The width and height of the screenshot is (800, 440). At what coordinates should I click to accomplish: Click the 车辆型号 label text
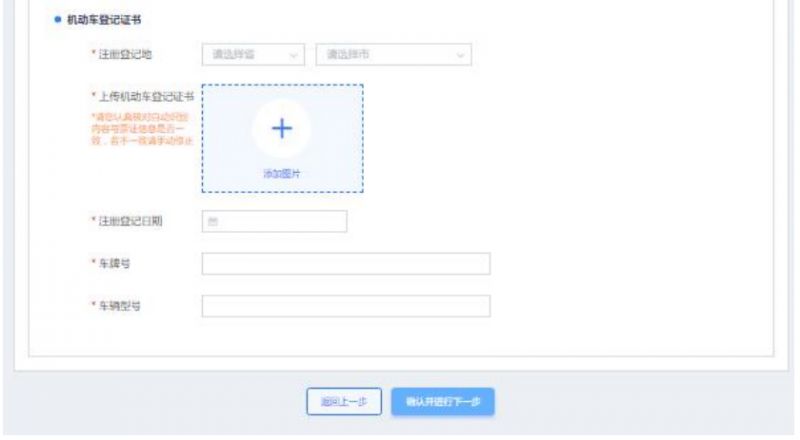click(x=119, y=306)
